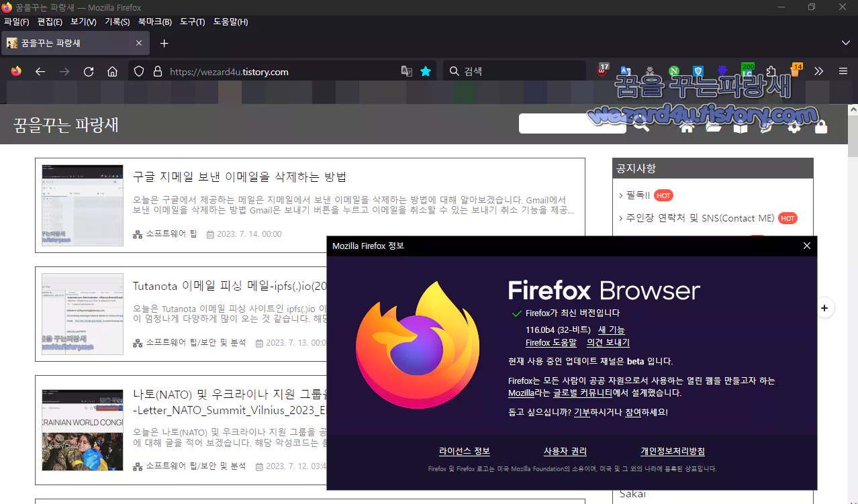Reload the current page
The image size is (858, 504).
point(89,71)
